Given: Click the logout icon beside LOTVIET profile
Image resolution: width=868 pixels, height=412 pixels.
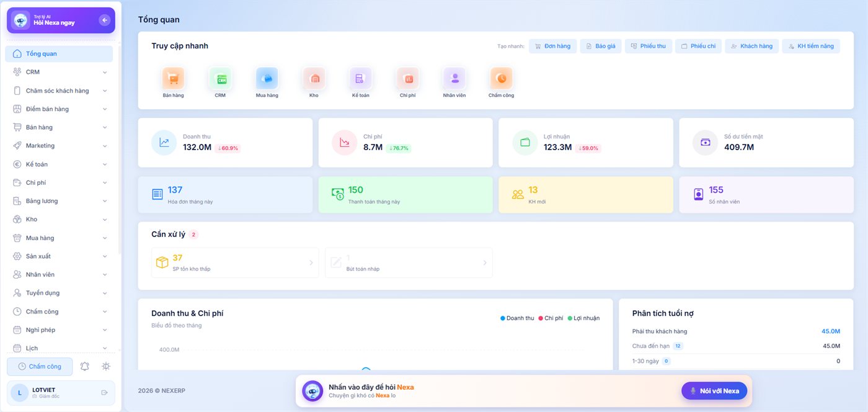Looking at the screenshot, I should coord(104,392).
